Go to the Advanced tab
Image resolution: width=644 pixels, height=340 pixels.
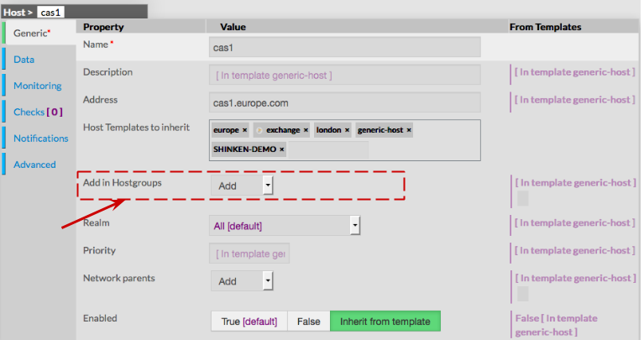34,165
